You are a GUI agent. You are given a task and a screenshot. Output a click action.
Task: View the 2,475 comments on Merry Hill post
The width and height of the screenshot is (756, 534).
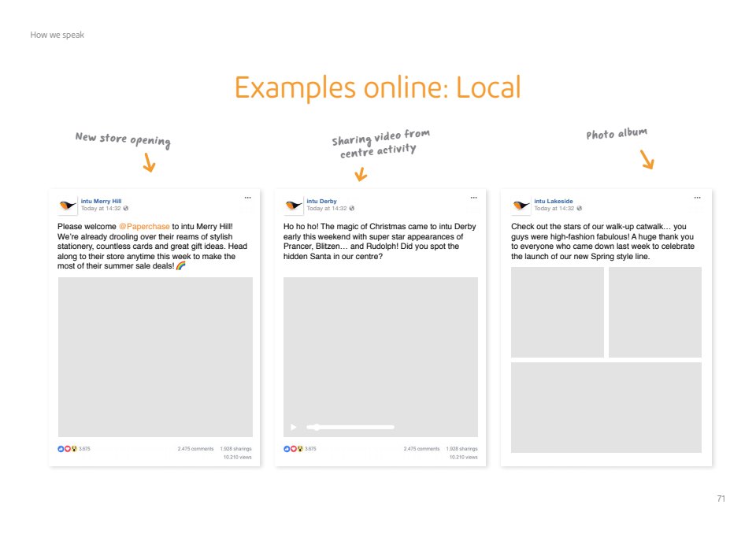[195, 449]
